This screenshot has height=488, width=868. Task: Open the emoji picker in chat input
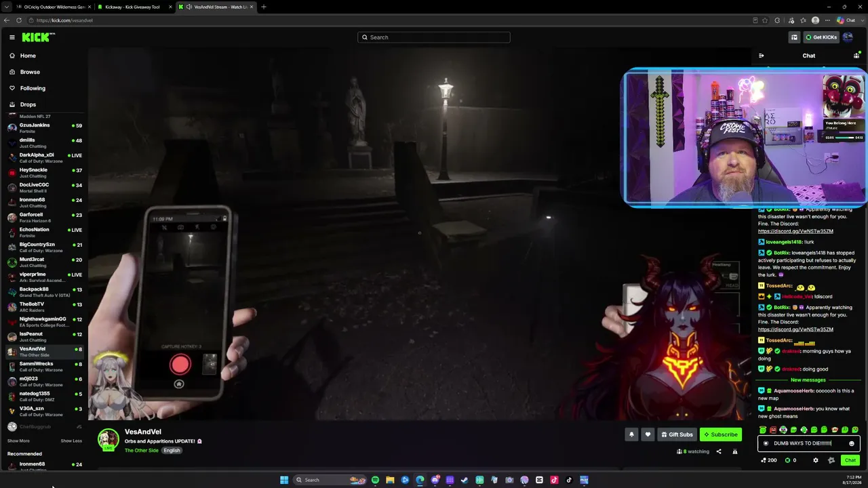pos(852,443)
